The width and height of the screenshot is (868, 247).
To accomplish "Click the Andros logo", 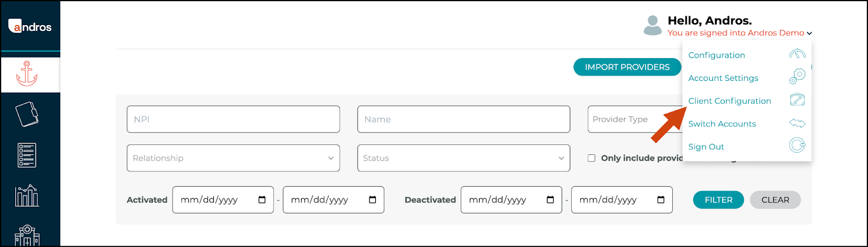I will [x=30, y=27].
